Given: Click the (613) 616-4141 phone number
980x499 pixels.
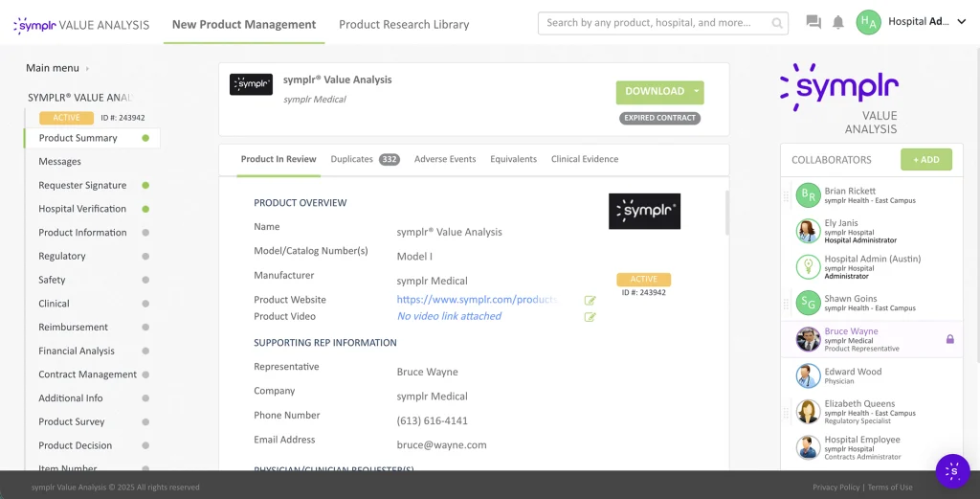Looking at the screenshot, I should tap(432, 420).
